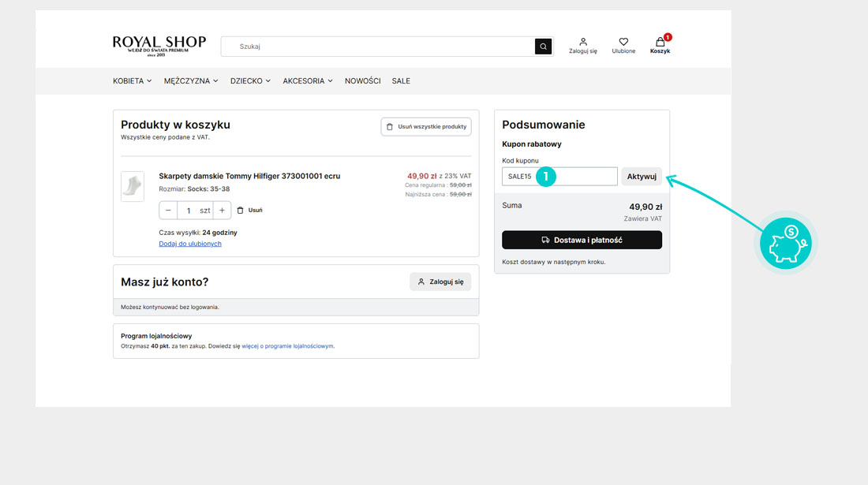This screenshot has height=485, width=868.
Task: Open the Koszyk cart icon
Action: point(660,46)
